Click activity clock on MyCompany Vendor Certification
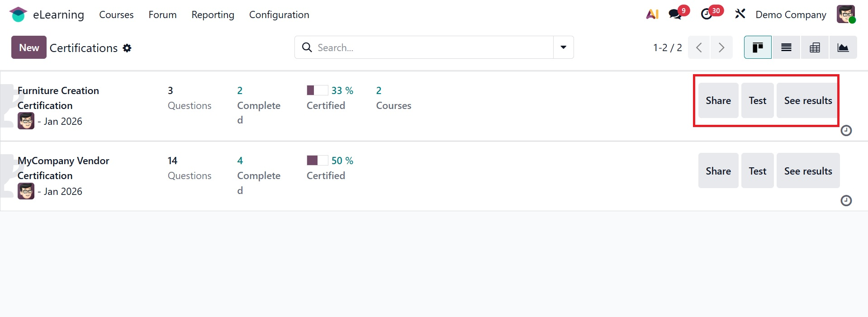 point(846,201)
